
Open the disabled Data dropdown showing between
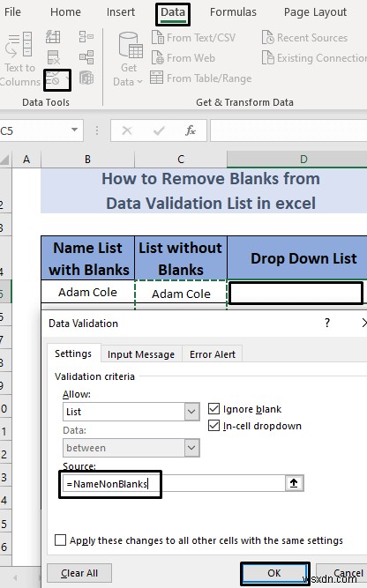point(131,448)
